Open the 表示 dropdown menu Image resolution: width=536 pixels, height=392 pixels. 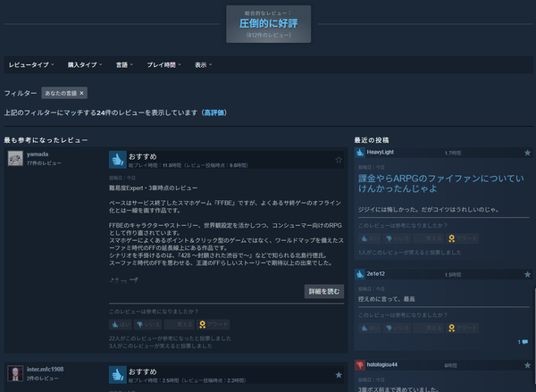[204, 65]
